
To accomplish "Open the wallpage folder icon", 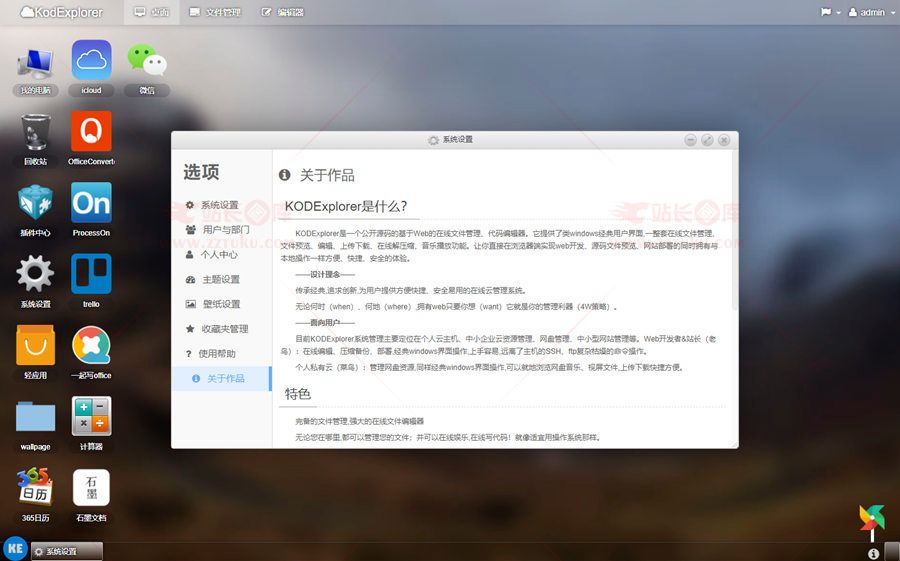I will pyautogui.click(x=35, y=424).
